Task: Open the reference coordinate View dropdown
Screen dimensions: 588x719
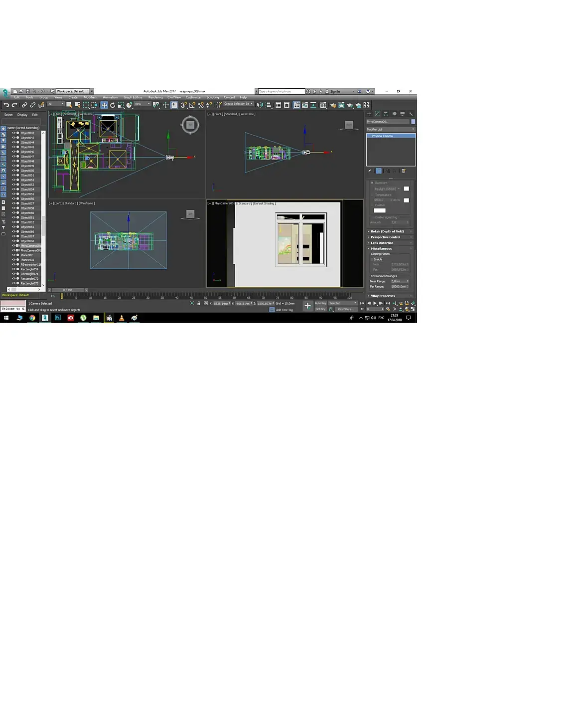Action: (142, 104)
